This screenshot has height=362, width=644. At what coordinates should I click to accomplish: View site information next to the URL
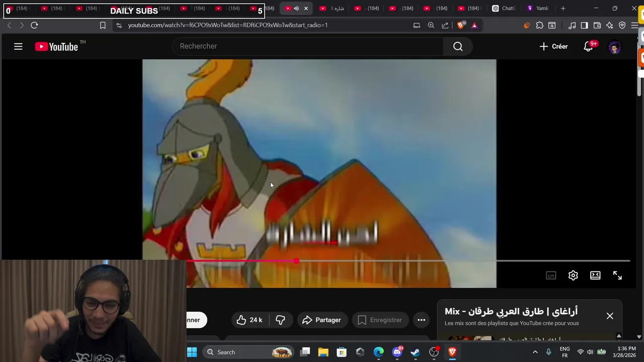[x=119, y=25]
